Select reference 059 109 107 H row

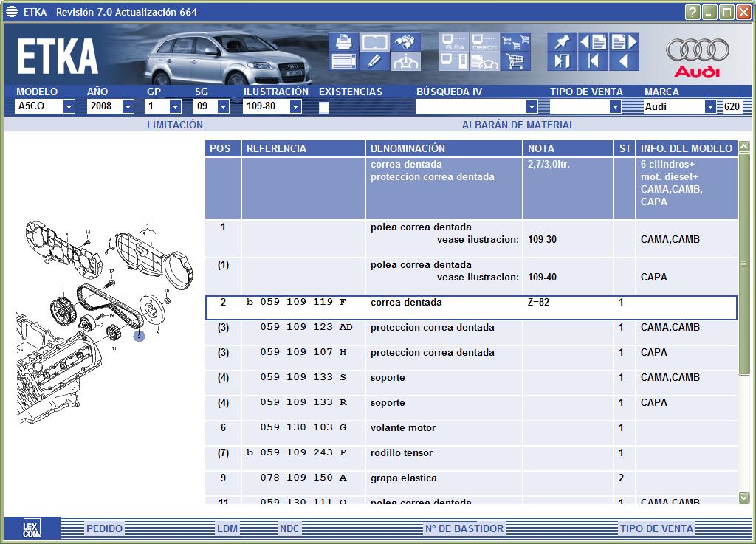click(x=471, y=358)
